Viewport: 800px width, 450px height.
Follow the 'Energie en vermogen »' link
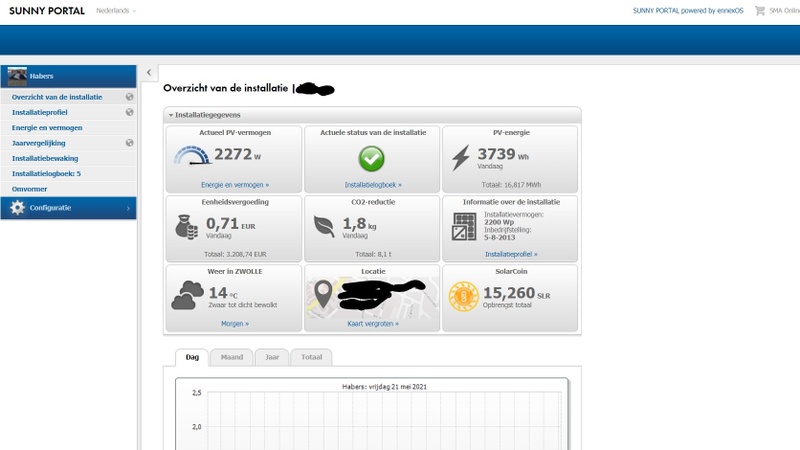click(x=235, y=185)
